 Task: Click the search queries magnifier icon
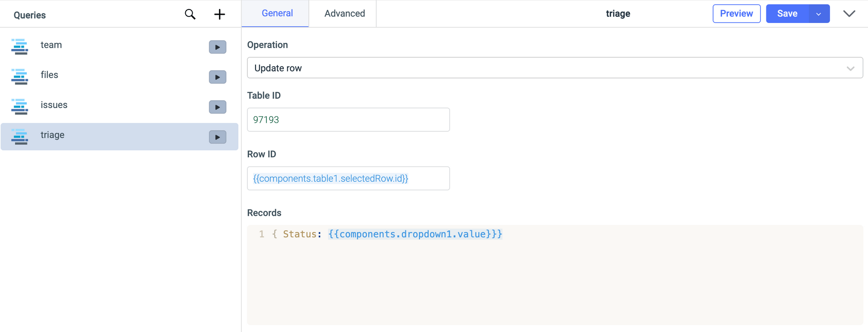pos(190,14)
